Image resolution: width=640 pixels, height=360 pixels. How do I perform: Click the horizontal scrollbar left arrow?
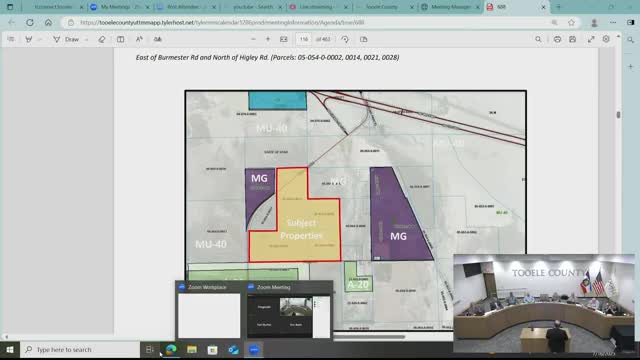(x=6, y=337)
